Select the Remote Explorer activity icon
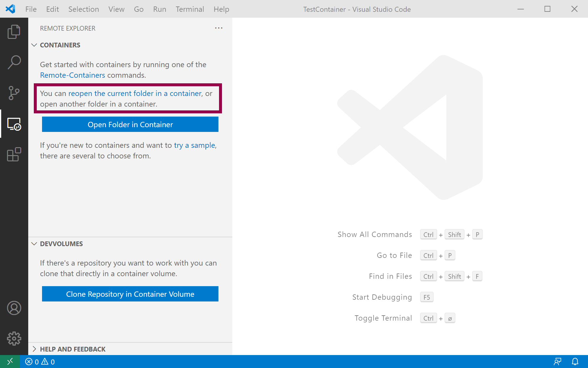The image size is (588, 368). 14,124
